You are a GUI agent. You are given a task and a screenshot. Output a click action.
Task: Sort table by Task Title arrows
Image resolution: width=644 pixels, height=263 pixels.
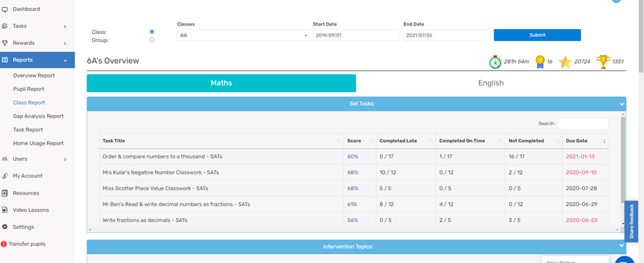(339, 140)
